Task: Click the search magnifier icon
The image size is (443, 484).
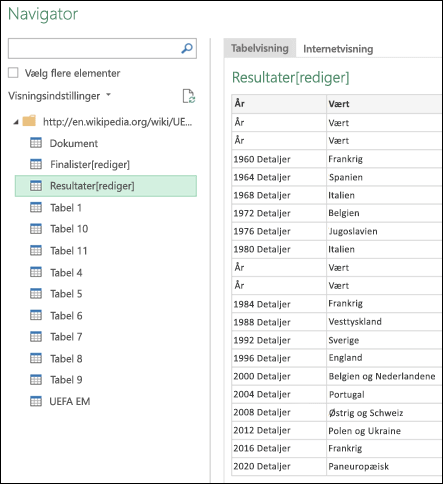Action: (187, 48)
